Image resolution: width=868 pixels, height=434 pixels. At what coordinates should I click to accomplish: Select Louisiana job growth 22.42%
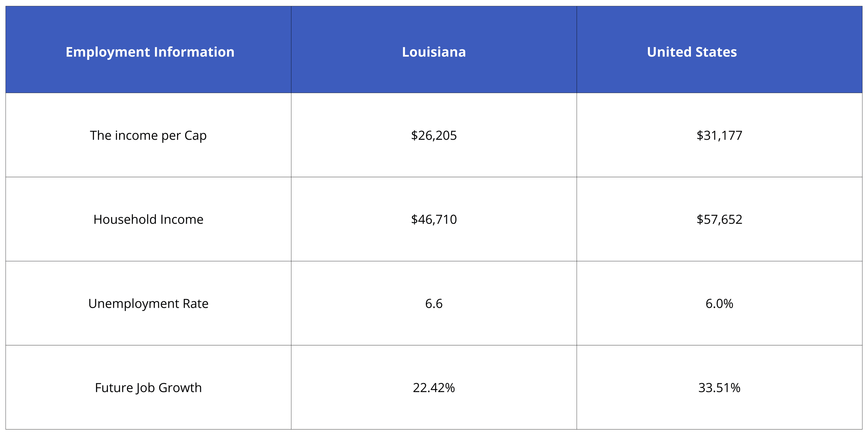click(434, 387)
